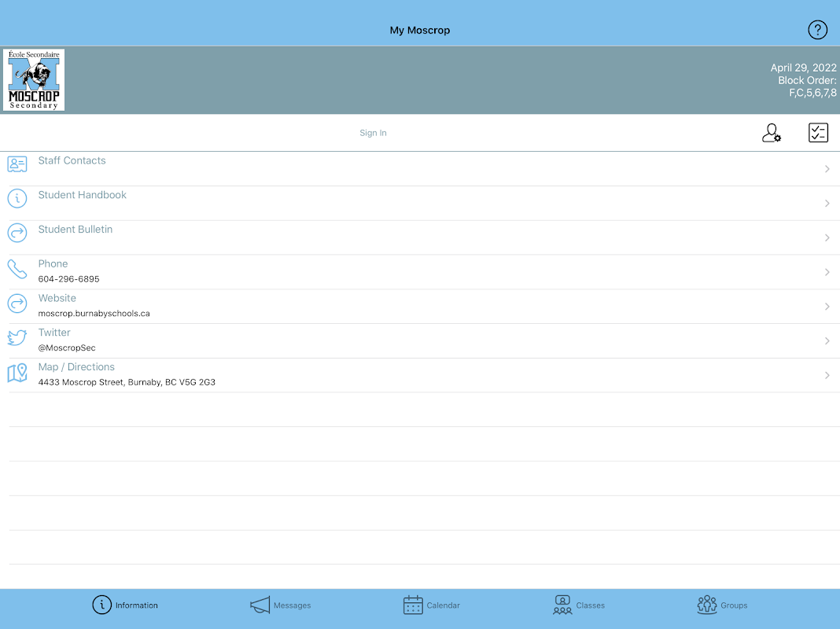The height and width of the screenshot is (629, 840).
Task: Open moscrop.burnabyschools.ca
Action: tap(94, 313)
